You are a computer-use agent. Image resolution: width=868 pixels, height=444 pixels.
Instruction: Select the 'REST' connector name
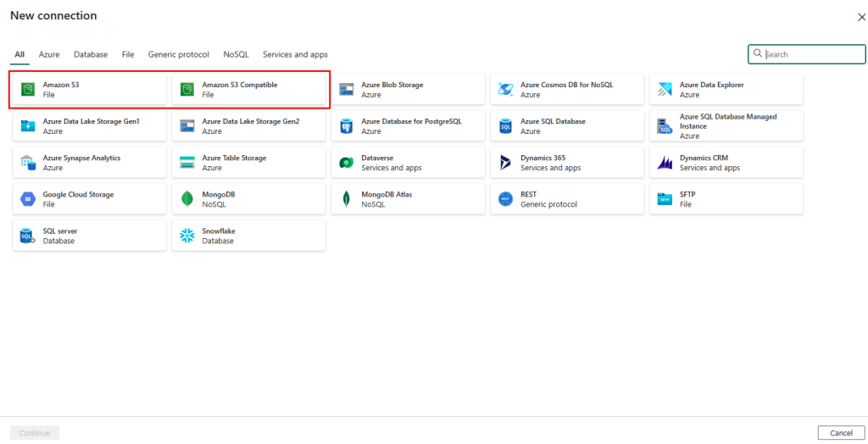coord(528,194)
